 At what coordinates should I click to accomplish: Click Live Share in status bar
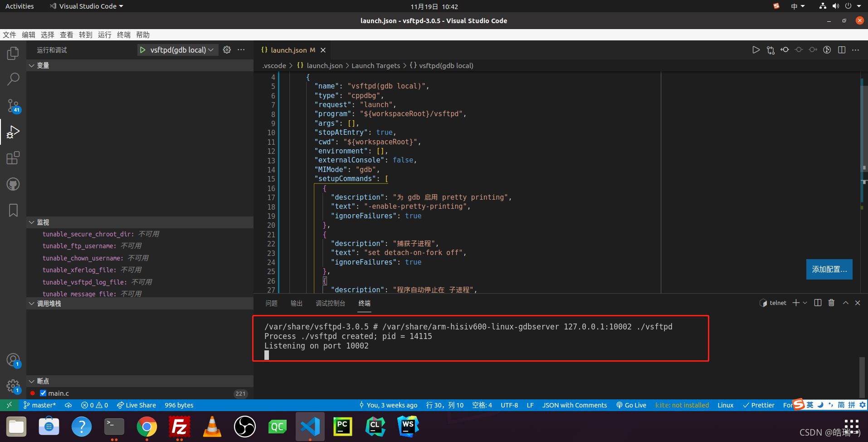click(137, 405)
